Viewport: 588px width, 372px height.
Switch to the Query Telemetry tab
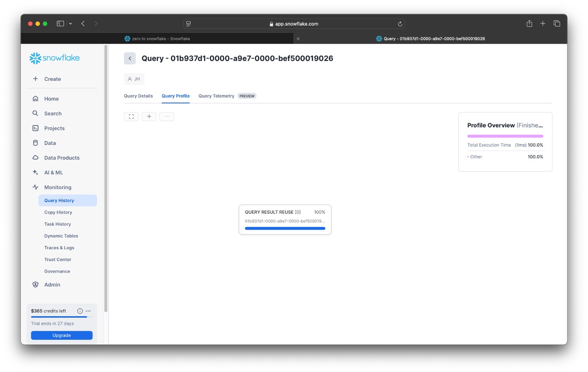(x=216, y=96)
